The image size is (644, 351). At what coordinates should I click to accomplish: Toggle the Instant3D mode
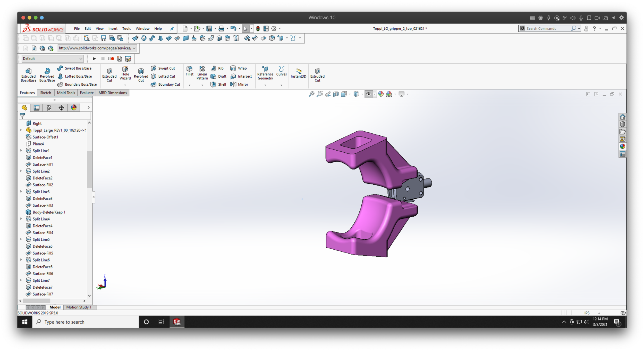298,73
